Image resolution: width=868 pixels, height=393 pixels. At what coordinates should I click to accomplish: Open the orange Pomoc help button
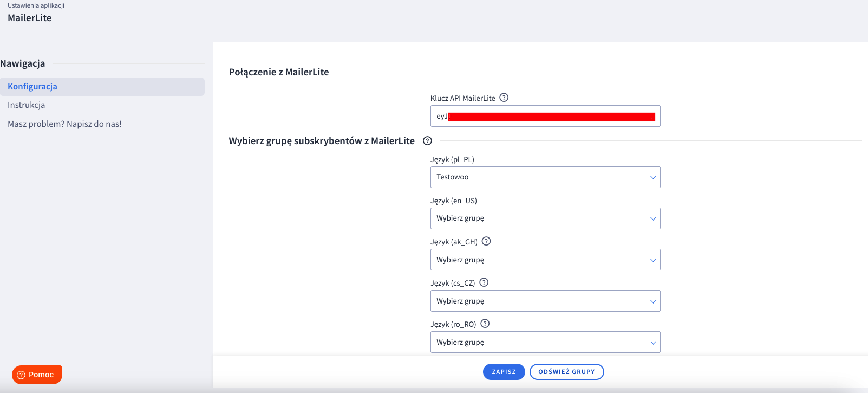click(x=37, y=375)
